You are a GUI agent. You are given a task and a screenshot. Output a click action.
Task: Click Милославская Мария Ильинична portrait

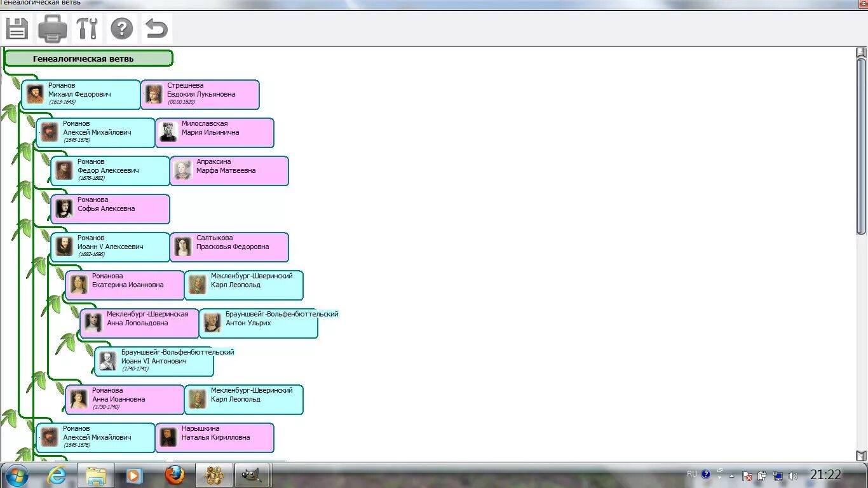pyautogui.click(x=168, y=132)
